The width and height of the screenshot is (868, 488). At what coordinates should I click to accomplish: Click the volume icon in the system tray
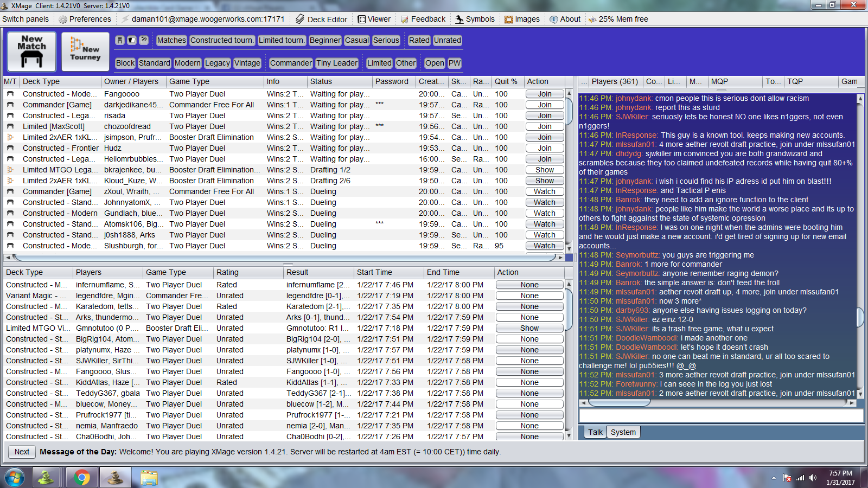pyautogui.click(x=813, y=478)
